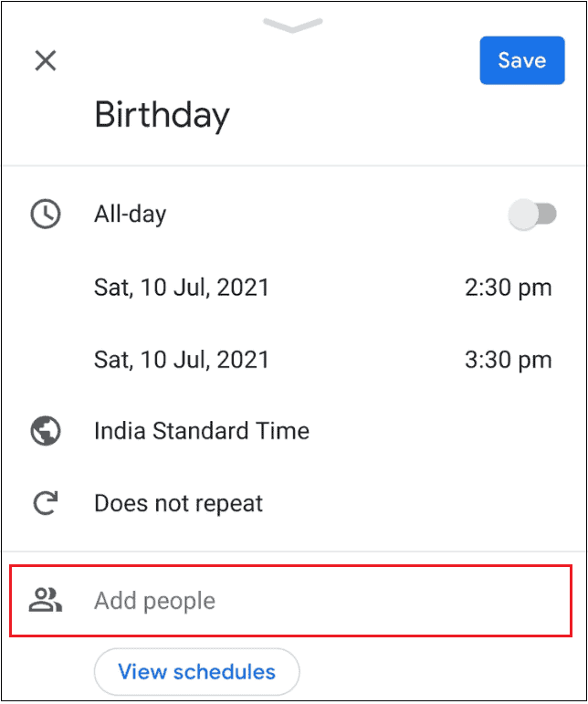Tap the globe time zone icon
This screenshot has width=588, height=704.
[x=46, y=431]
